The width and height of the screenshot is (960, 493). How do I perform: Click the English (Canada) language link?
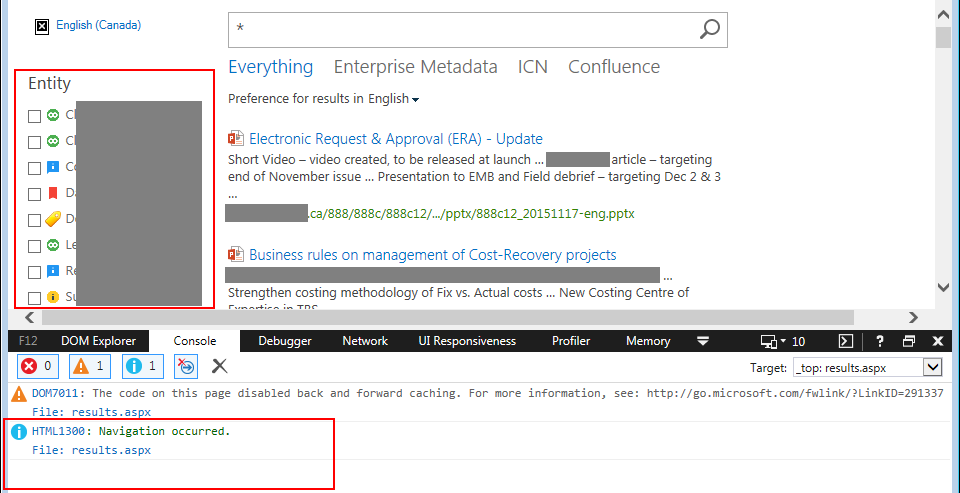click(98, 25)
